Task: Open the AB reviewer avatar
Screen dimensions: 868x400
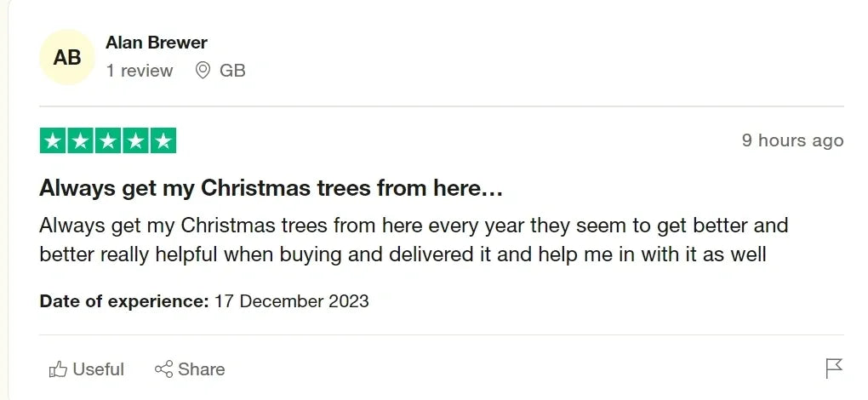Action: click(67, 57)
